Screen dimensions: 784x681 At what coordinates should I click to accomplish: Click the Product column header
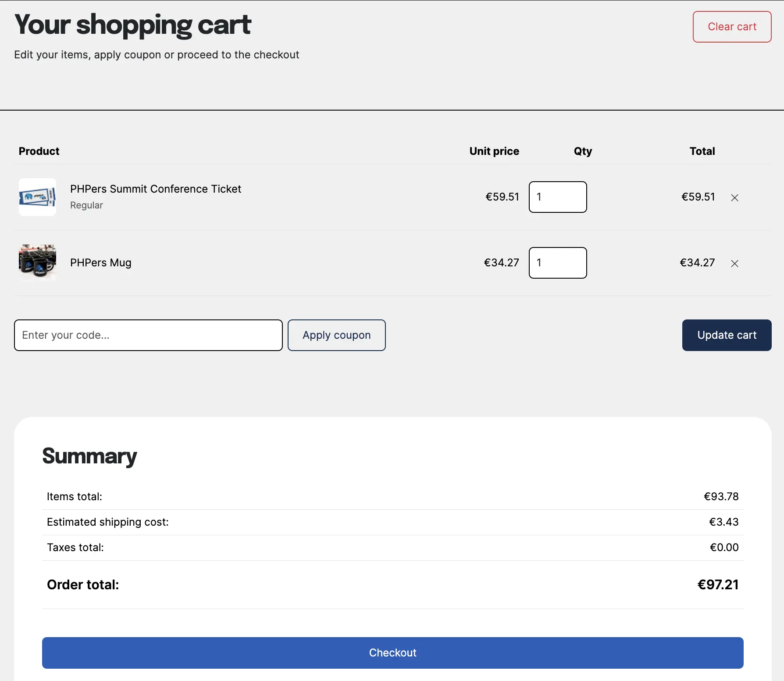pyautogui.click(x=39, y=151)
